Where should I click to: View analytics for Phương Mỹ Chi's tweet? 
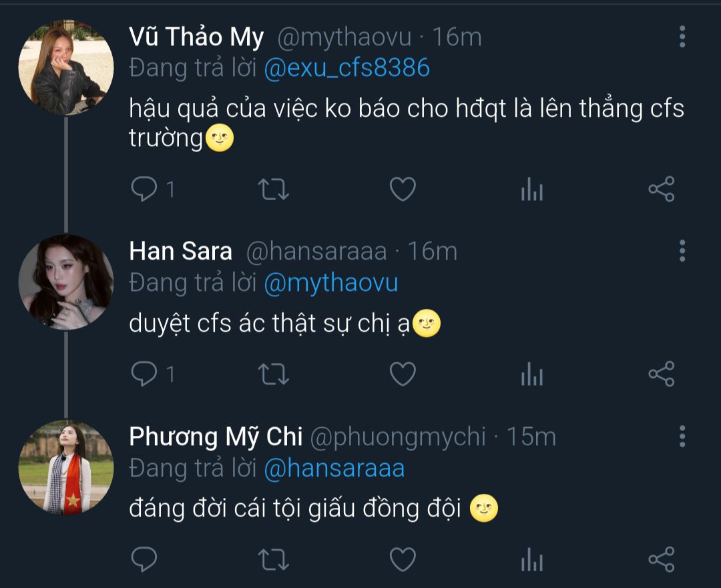tap(531, 560)
